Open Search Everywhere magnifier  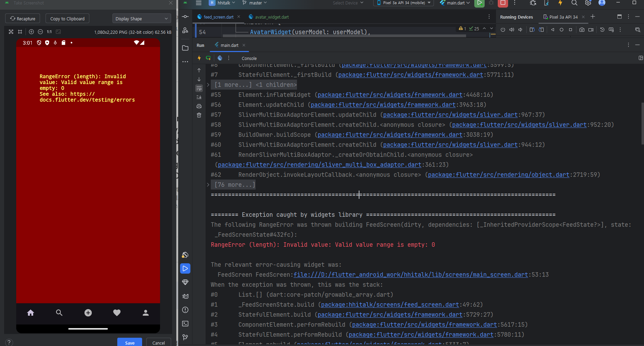click(574, 3)
